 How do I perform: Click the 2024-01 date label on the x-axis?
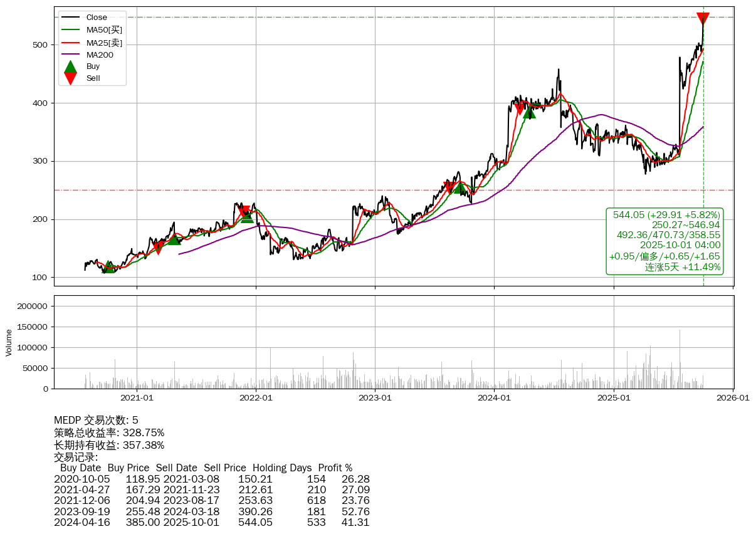pyautogui.click(x=494, y=397)
